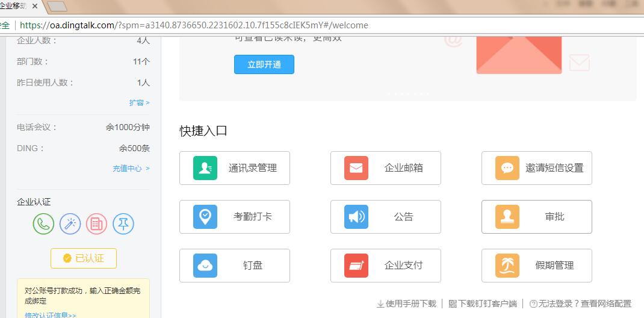
Task: Click the blue magic wand certification icon
Action: (70, 224)
